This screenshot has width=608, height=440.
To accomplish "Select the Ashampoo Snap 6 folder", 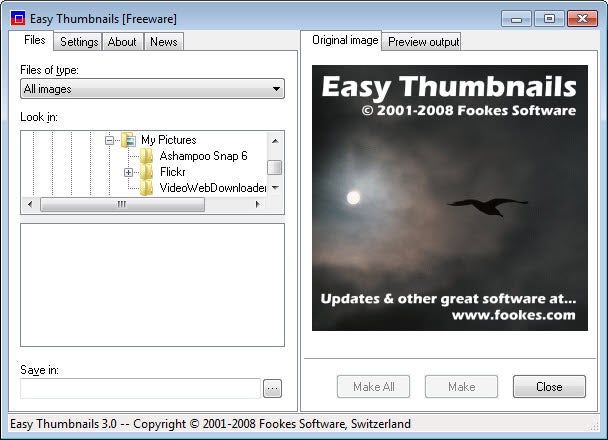I will click(x=203, y=156).
